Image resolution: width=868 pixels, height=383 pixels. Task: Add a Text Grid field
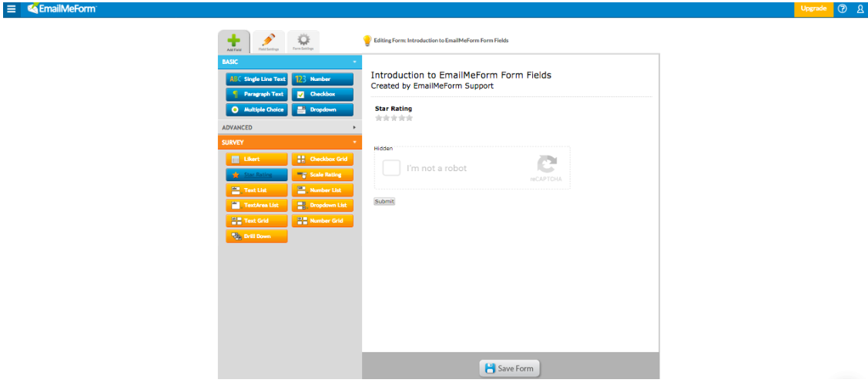point(257,220)
